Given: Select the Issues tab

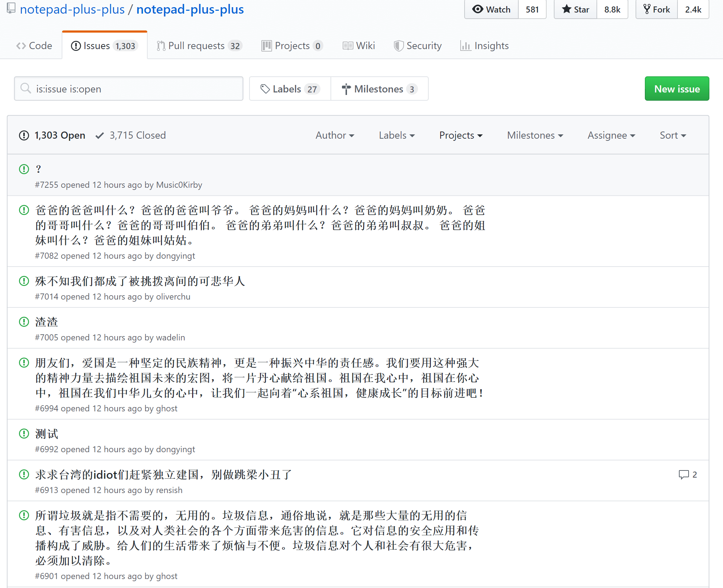Looking at the screenshot, I should (104, 46).
